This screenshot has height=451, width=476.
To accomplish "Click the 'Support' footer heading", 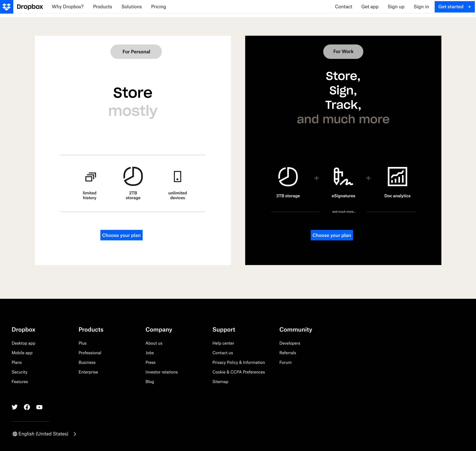I will click(224, 329).
